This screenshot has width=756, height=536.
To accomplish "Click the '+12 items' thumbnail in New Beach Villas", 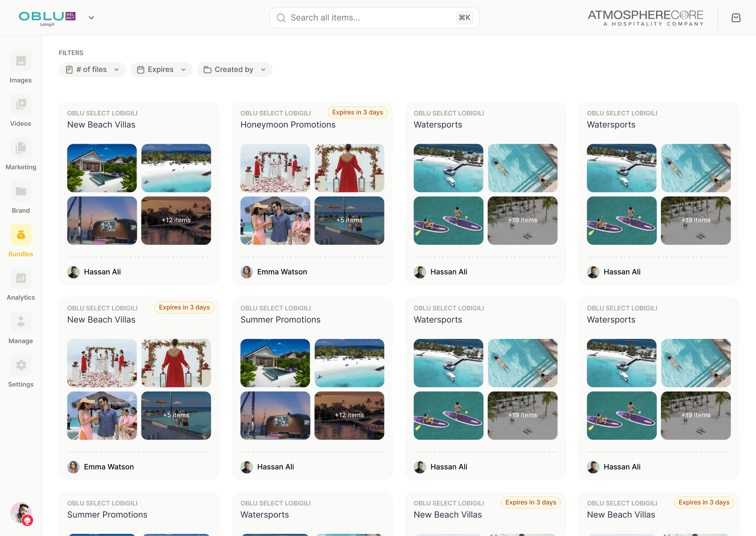I will 176,220.
